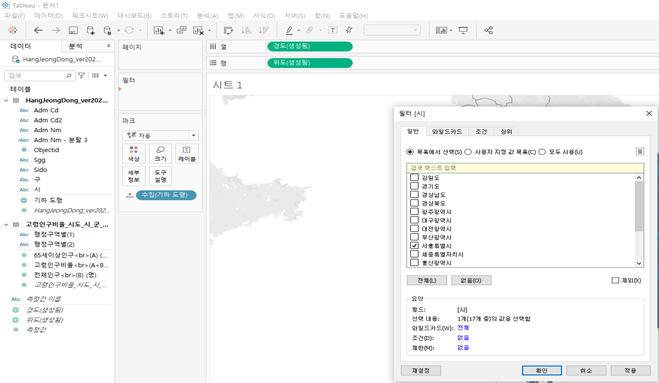Click the 재설정 reset button
Viewport: 659px width, 383px height.
[421, 370]
